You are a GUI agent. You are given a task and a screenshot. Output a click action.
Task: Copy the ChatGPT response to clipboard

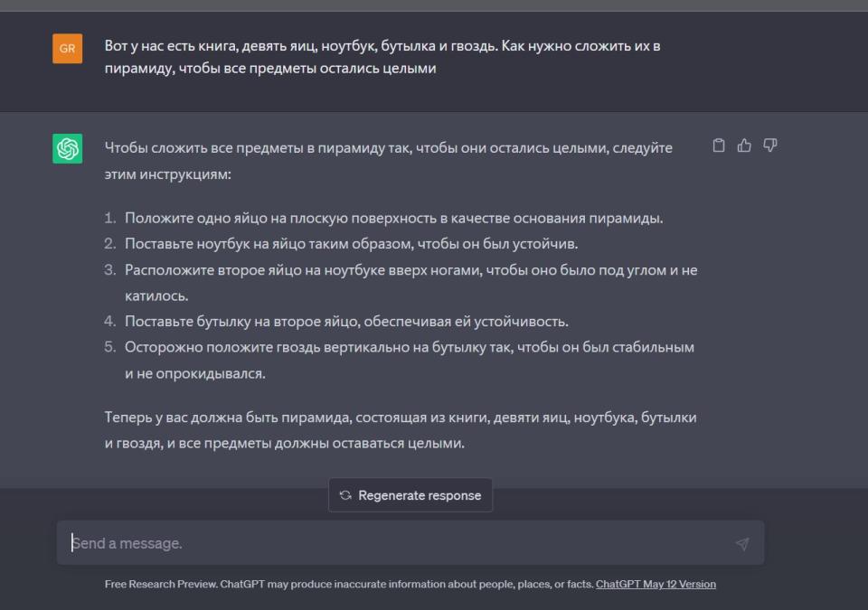pyautogui.click(x=719, y=145)
